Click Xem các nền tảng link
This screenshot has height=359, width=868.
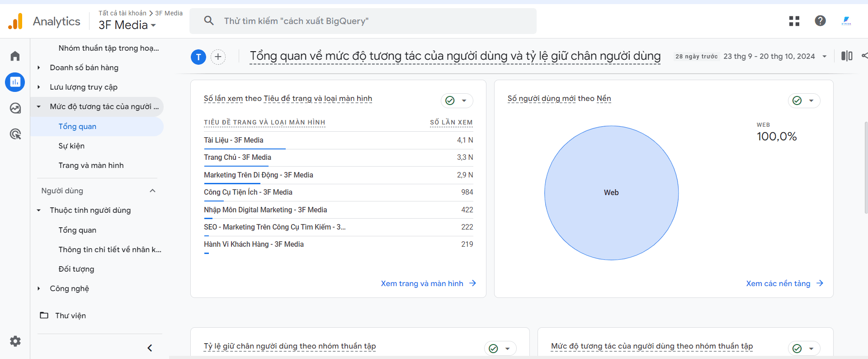(778, 283)
